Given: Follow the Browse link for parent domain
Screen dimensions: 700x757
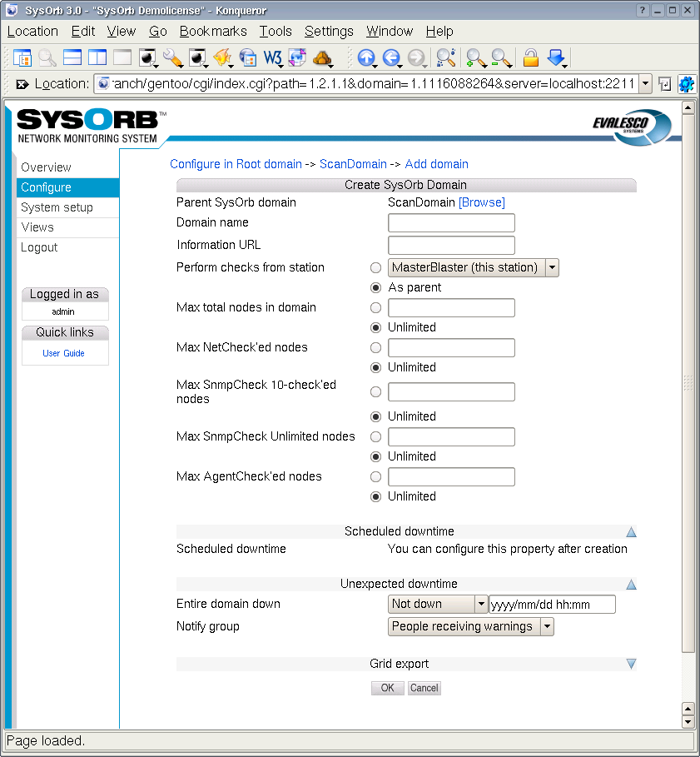Looking at the screenshot, I should 481,202.
